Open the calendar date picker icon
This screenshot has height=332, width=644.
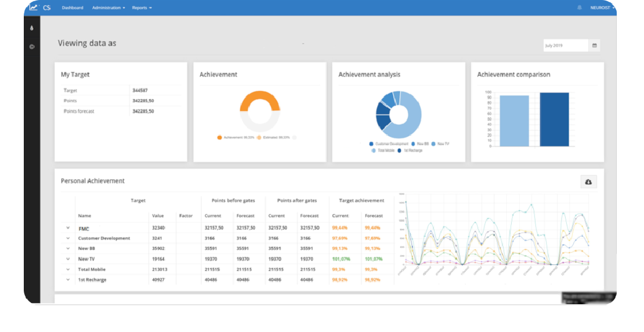tap(594, 45)
